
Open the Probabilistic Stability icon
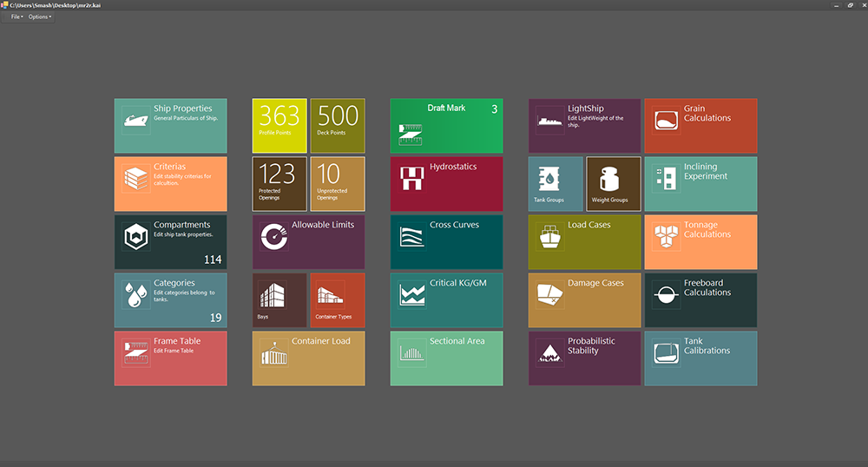pyautogui.click(x=550, y=352)
